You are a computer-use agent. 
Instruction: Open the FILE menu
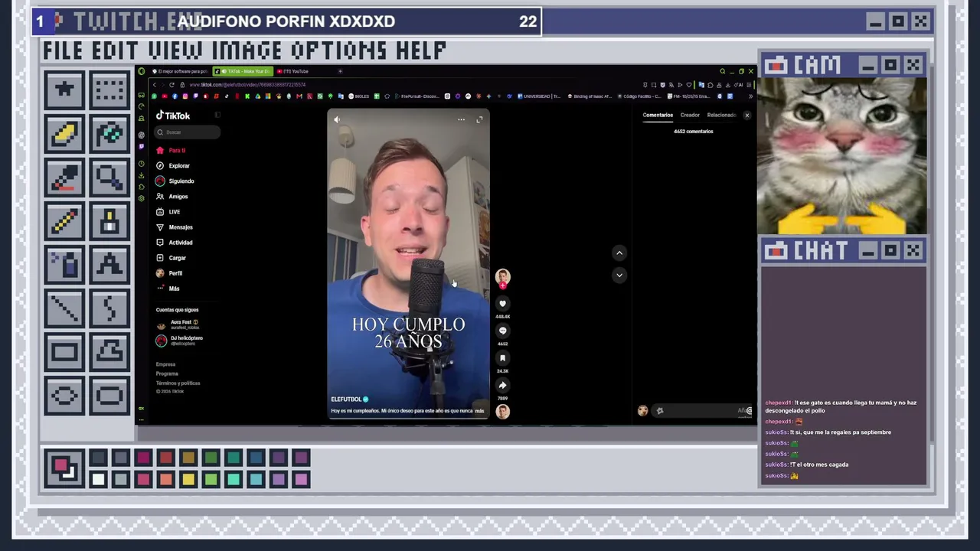64,51
